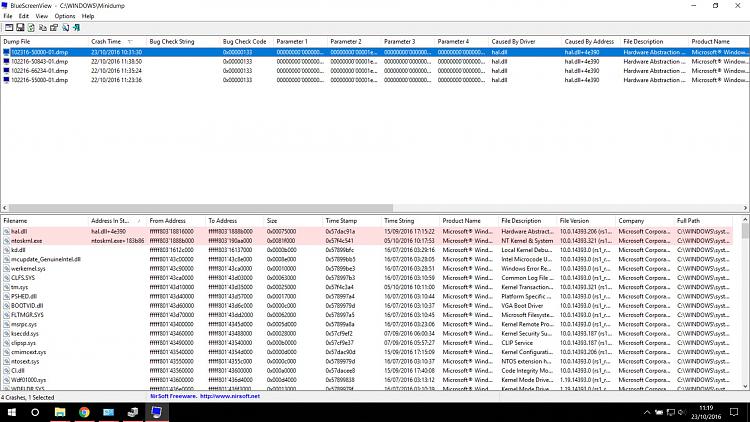Open the Advanced Options toolbar icon
The width and height of the screenshot is (750, 422).
point(9,28)
